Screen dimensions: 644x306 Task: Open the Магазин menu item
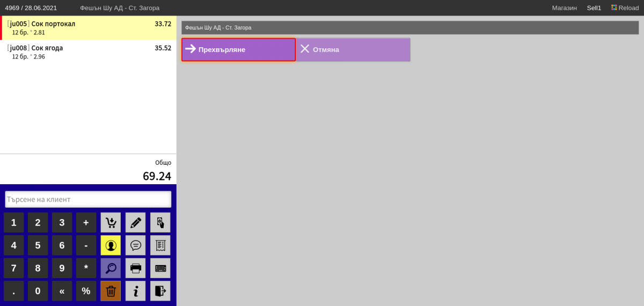(x=565, y=8)
